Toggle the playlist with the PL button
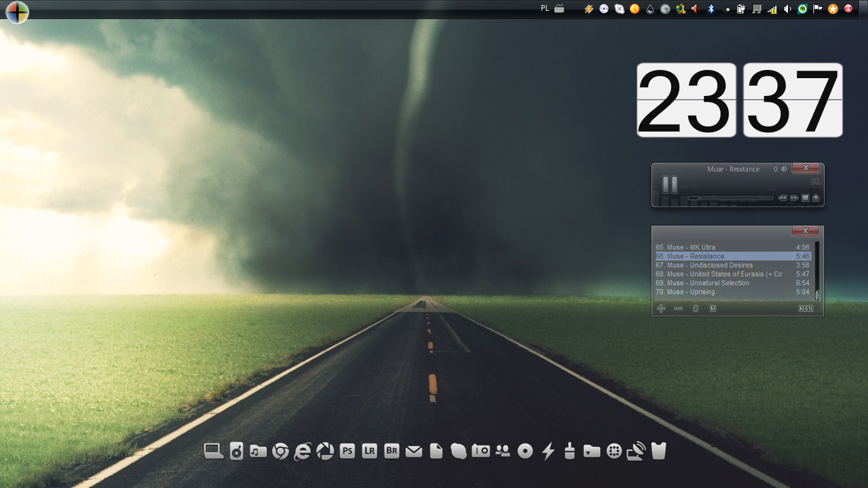This screenshot has width=868, height=488. [816, 182]
